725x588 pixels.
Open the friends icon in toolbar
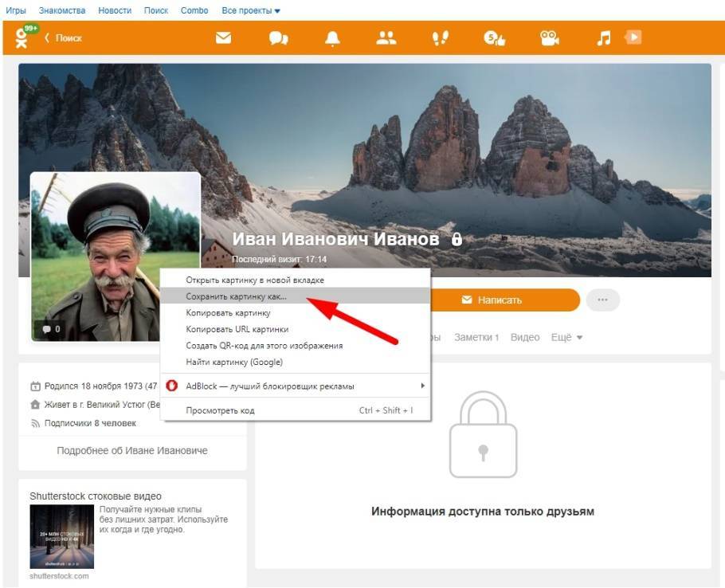[386, 37]
